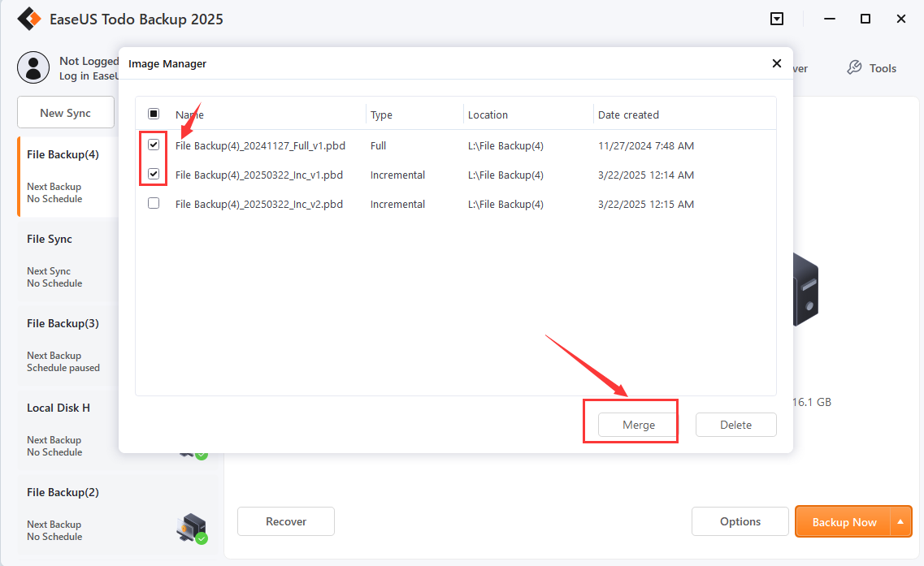Close the EaseUS Todo Backup window

(x=901, y=19)
